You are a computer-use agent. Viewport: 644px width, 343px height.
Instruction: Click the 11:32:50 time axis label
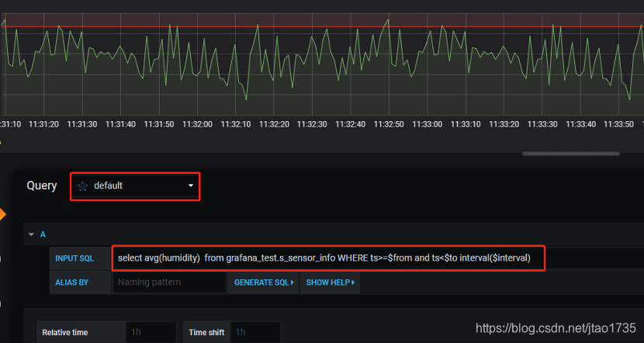(389, 124)
